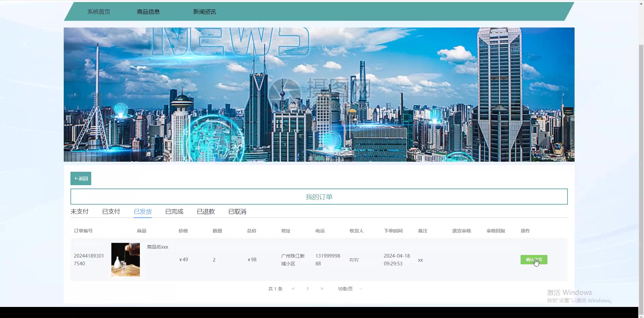Click the 我的订单 title bar
The image size is (644, 318).
(319, 197)
